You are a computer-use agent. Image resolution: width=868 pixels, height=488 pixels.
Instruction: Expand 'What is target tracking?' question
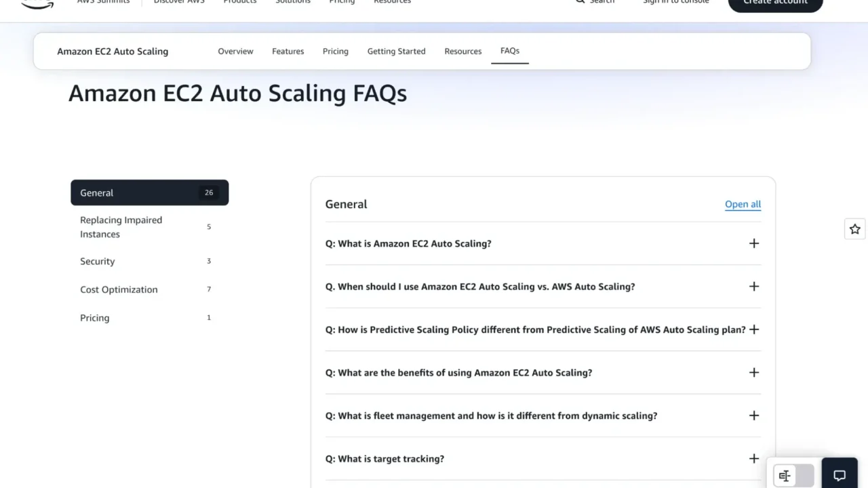543,459
